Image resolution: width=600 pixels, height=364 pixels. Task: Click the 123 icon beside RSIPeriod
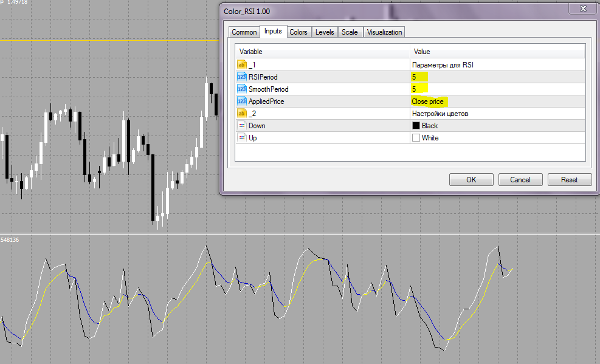coord(243,77)
